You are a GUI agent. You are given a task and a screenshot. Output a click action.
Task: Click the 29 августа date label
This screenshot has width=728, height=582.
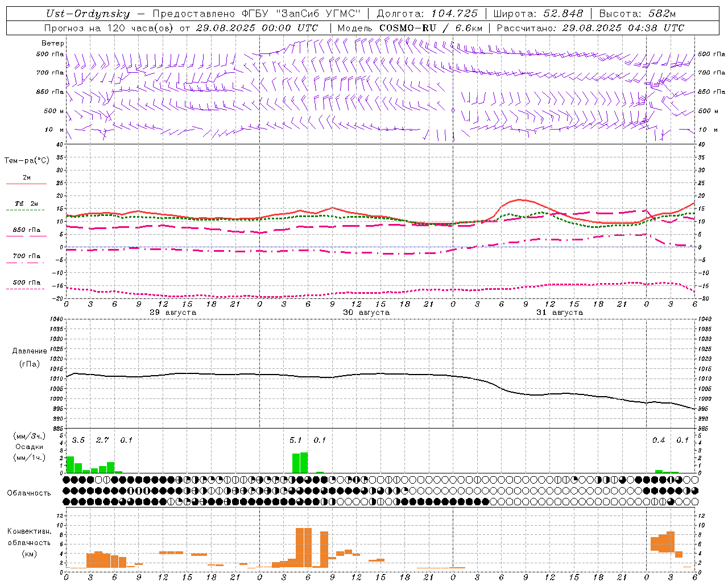coord(173,313)
